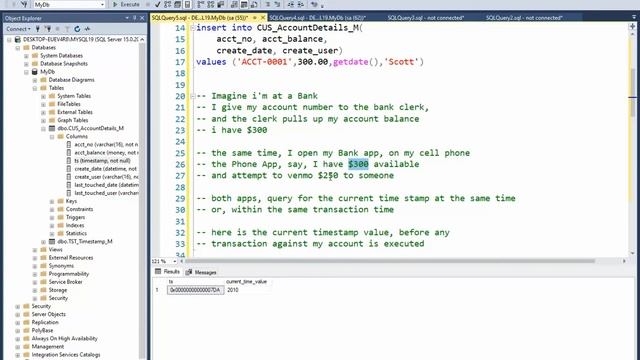Screen dimensions: 640x360
Task: Click Results to File toolbar icon
Action: [253, 4]
